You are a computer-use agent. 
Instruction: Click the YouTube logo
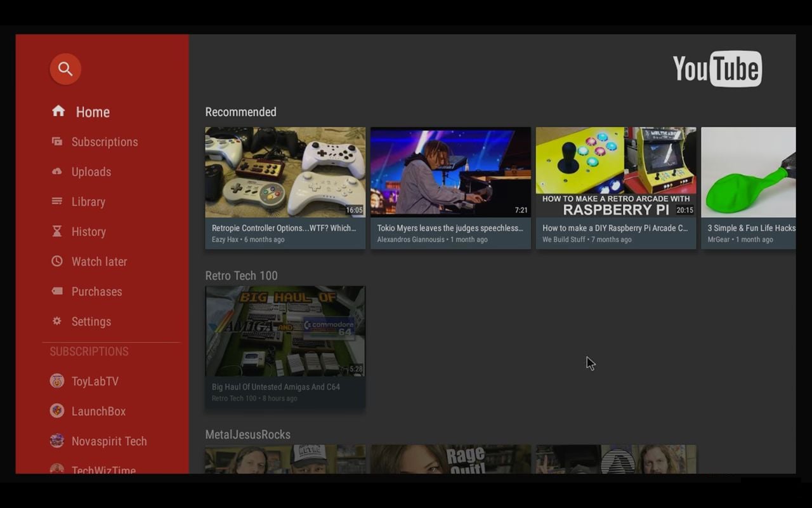pos(717,69)
